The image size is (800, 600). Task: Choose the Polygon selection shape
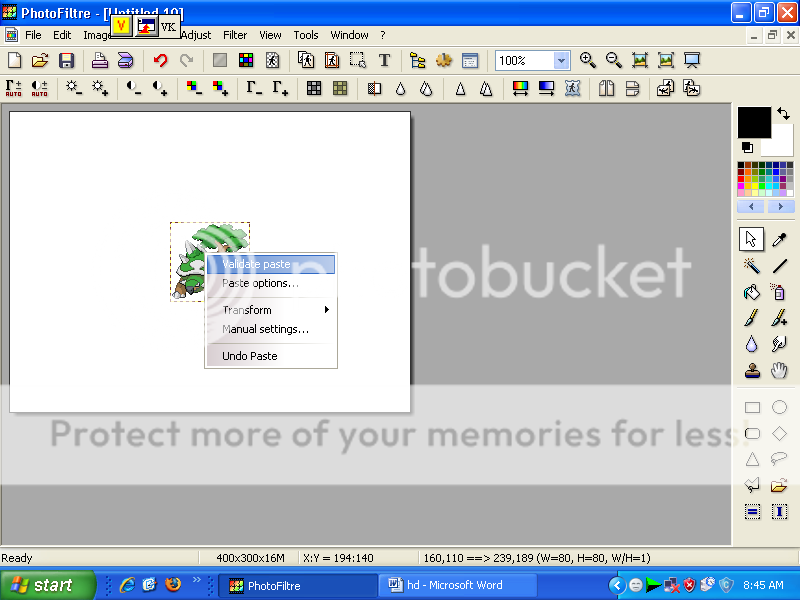[x=752, y=485]
